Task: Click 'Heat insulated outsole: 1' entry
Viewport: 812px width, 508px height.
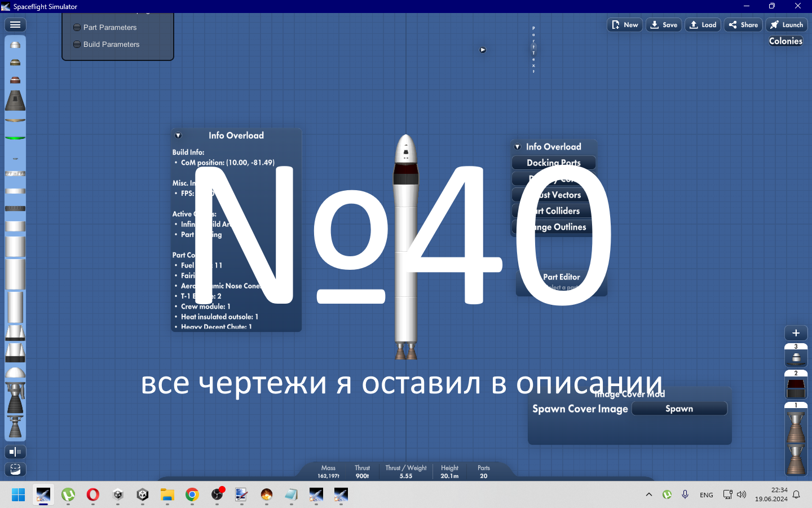Action: tap(219, 317)
